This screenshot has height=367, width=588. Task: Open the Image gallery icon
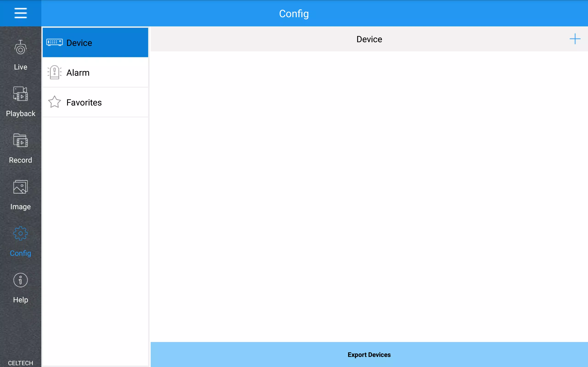(x=20, y=187)
